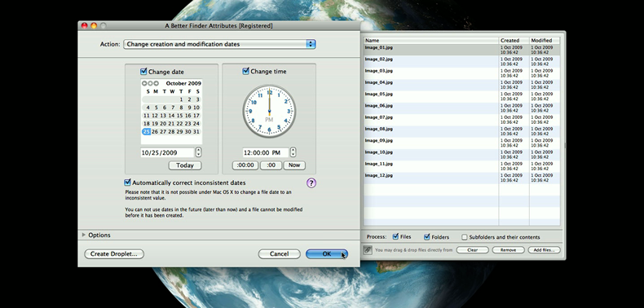Select Image_11.jpg in file list
Viewport: 644px width, 308px height.
click(461, 166)
